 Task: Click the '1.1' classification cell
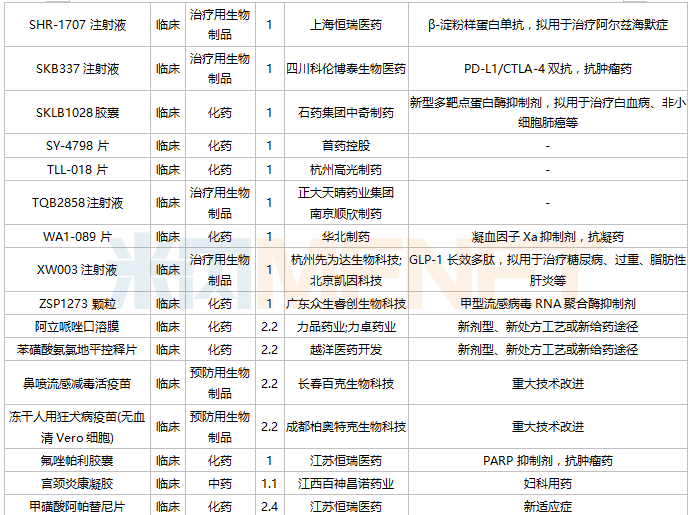269,483
